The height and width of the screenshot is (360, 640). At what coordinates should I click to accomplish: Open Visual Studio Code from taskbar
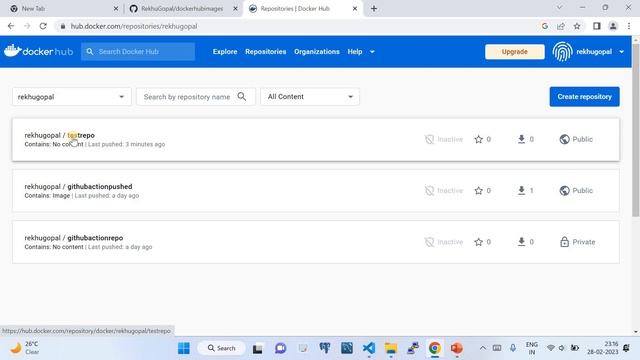(369, 348)
